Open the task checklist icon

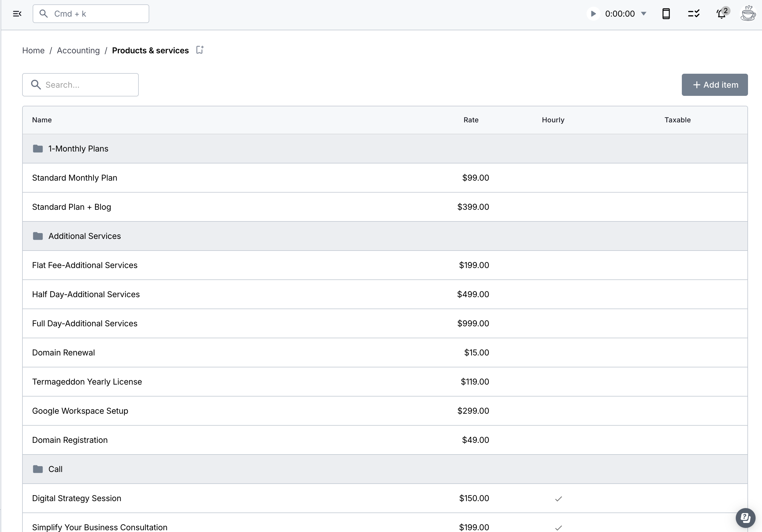(x=693, y=14)
